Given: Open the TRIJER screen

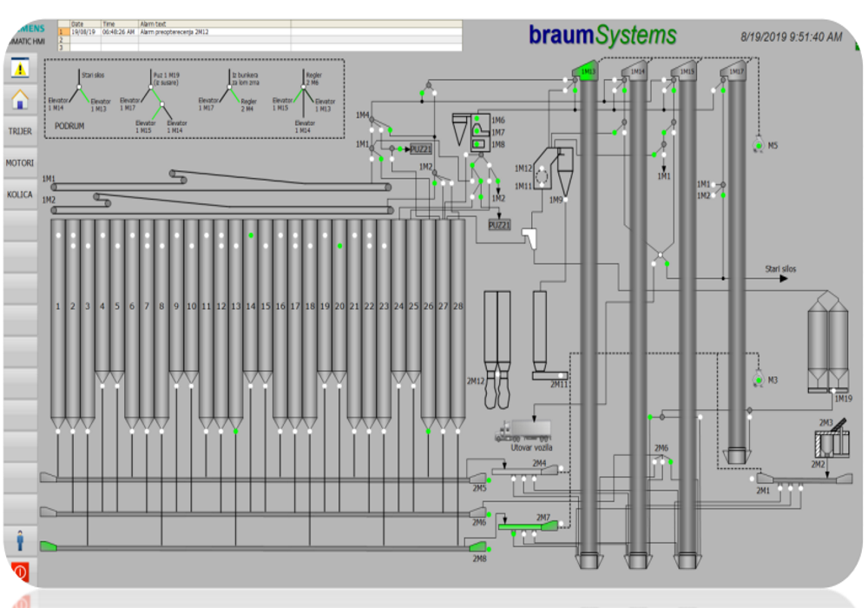Looking at the screenshot, I should [x=20, y=131].
